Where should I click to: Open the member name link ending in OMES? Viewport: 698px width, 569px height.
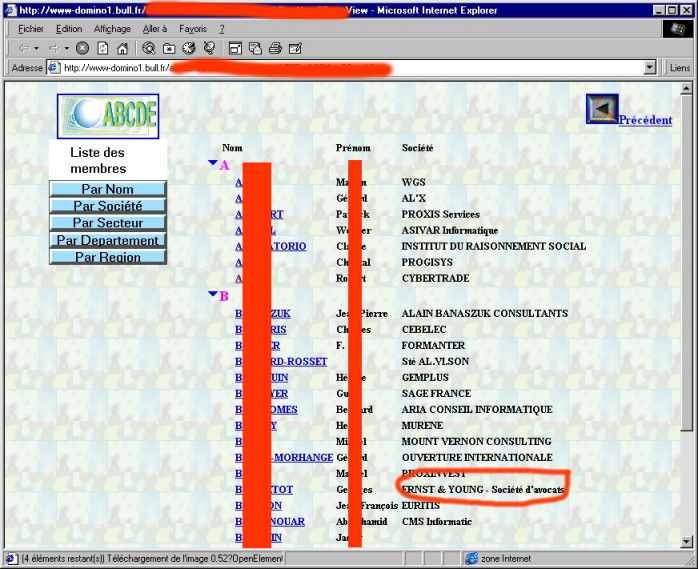(267, 410)
